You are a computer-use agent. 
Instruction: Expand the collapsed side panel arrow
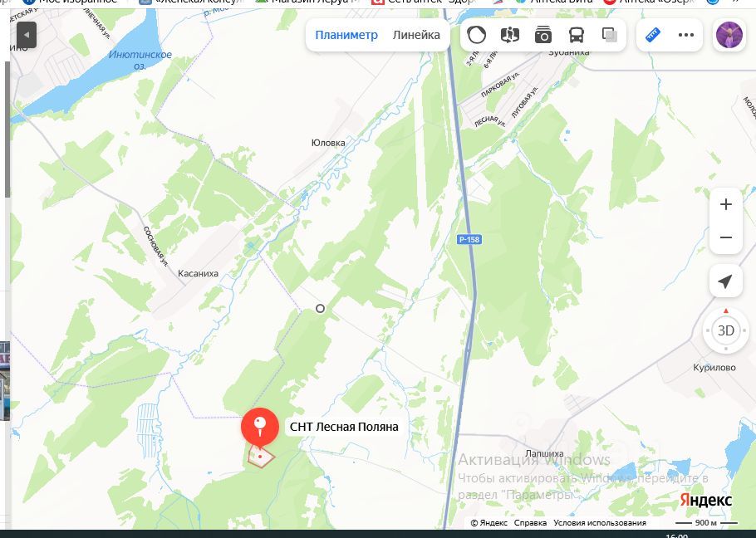click(x=27, y=35)
